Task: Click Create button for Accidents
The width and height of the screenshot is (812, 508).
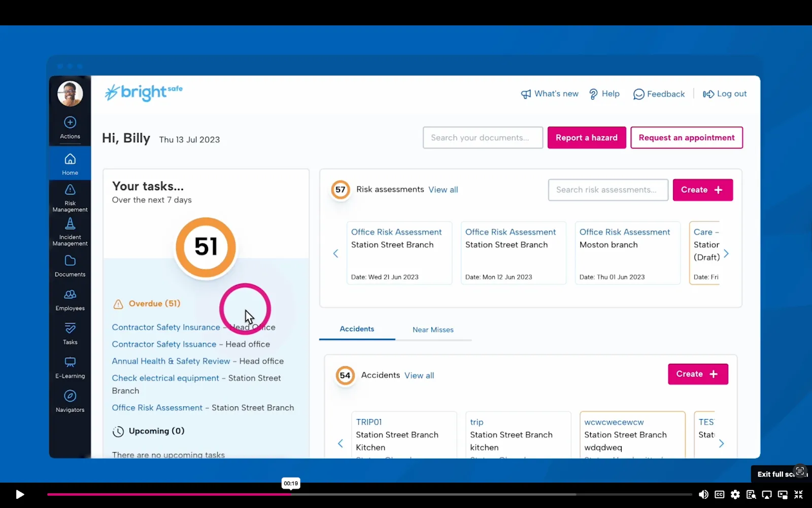Action: tap(698, 374)
